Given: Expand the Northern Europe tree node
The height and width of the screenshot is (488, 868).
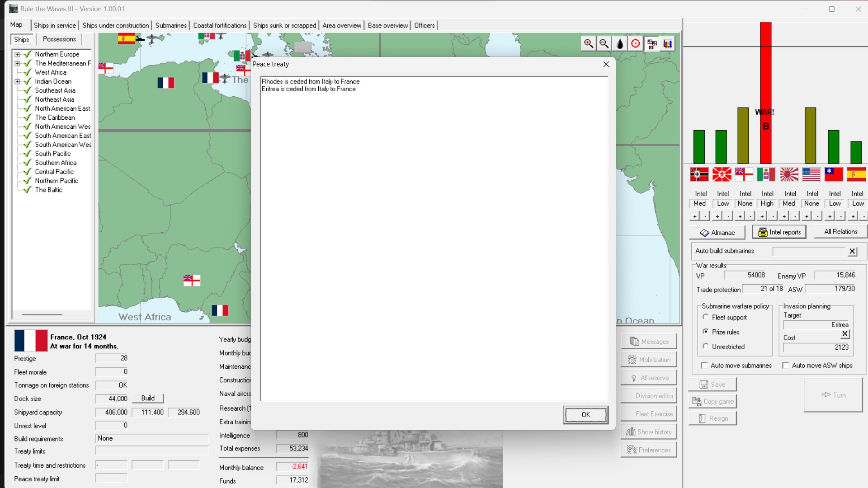Looking at the screenshot, I should [x=17, y=54].
